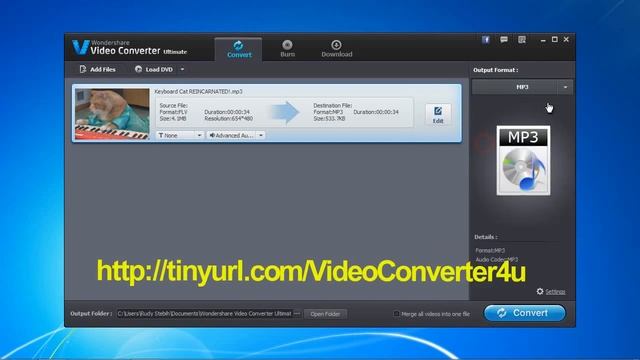The height and width of the screenshot is (360, 640).
Task: Close the Video Converter window
Action: (566, 40)
